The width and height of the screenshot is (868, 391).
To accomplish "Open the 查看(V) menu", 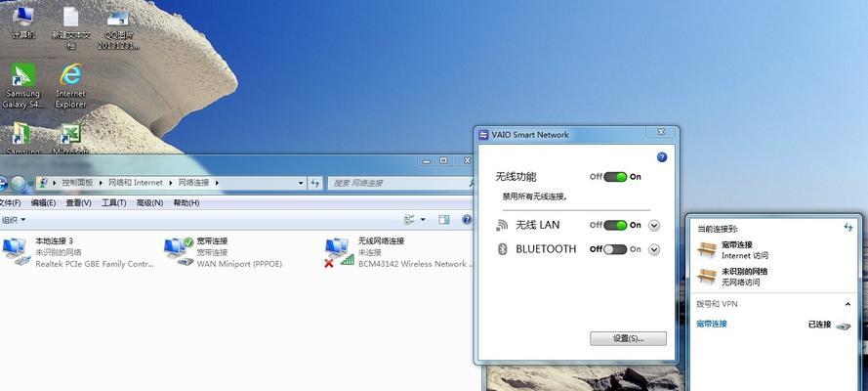I will pyautogui.click(x=79, y=202).
